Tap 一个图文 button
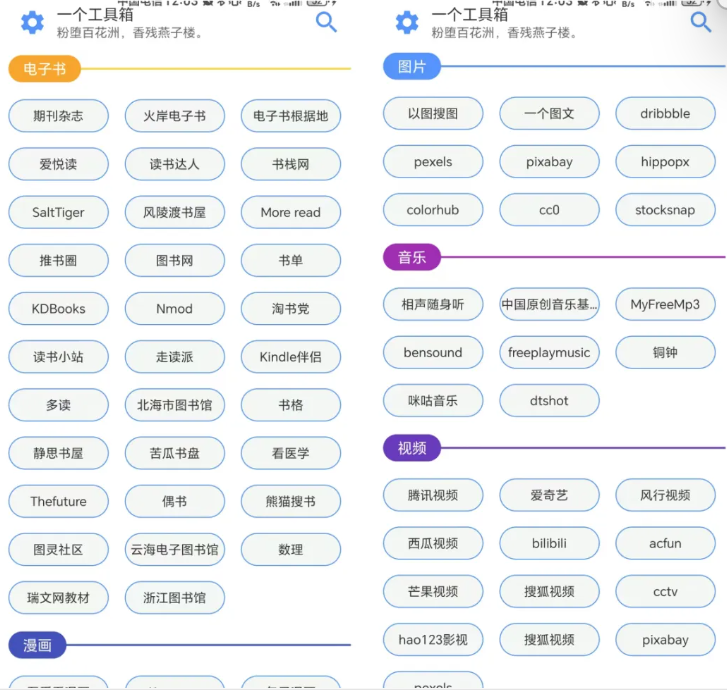 549,113
